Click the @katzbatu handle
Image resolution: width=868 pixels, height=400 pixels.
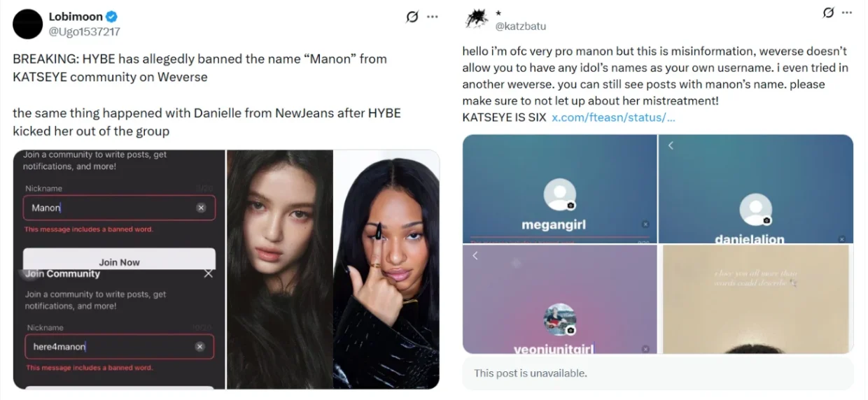pos(521,26)
